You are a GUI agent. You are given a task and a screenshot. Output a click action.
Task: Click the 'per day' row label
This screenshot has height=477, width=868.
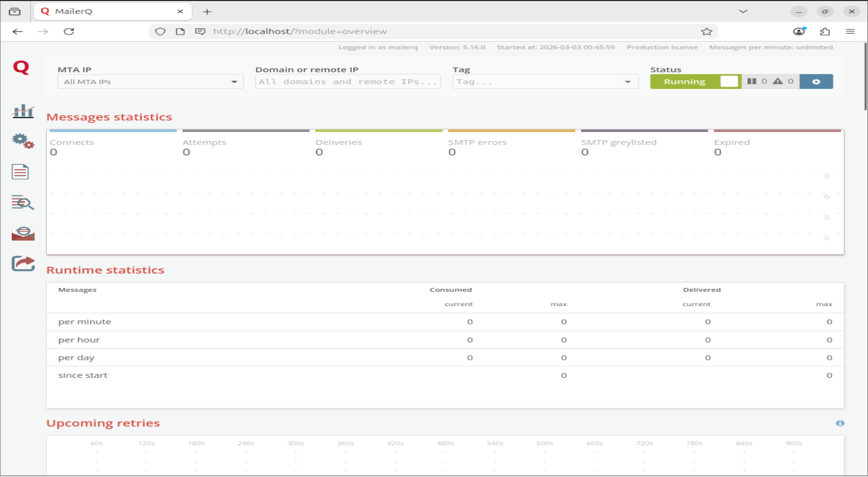pyautogui.click(x=76, y=358)
